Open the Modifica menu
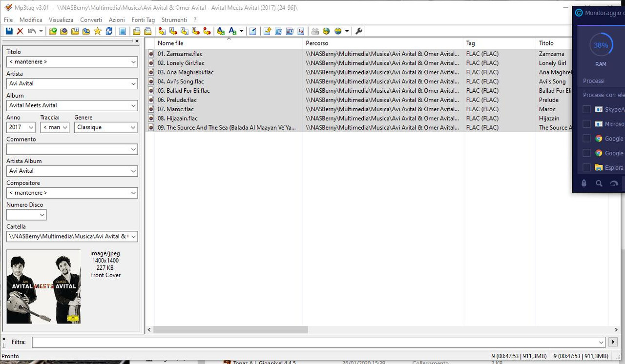The height and width of the screenshot is (364, 625). coord(31,20)
